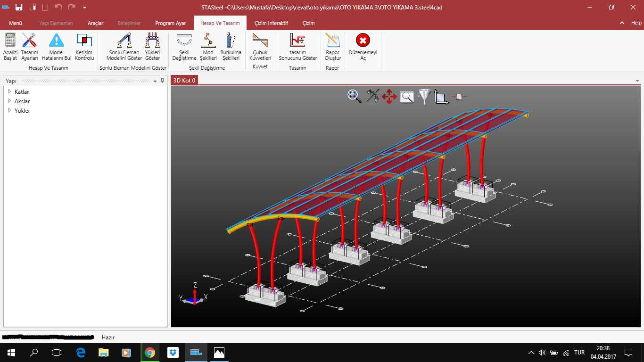Screen dimensions: 644x362
Task: Show Mod Şekilleri
Action: tap(208, 41)
